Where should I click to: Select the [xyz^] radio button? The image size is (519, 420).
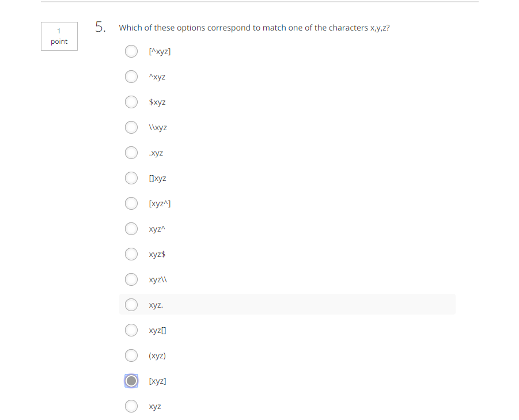point(131,203)
